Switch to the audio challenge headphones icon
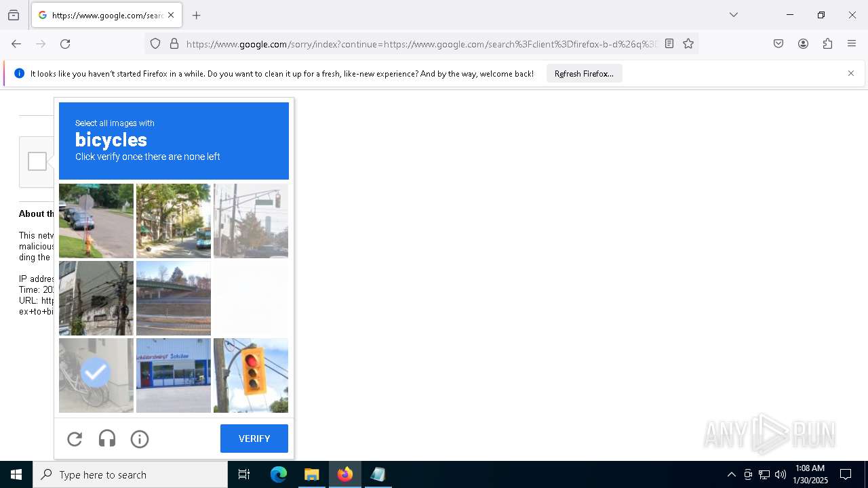868x488 pixels. (x=107, y=439)
